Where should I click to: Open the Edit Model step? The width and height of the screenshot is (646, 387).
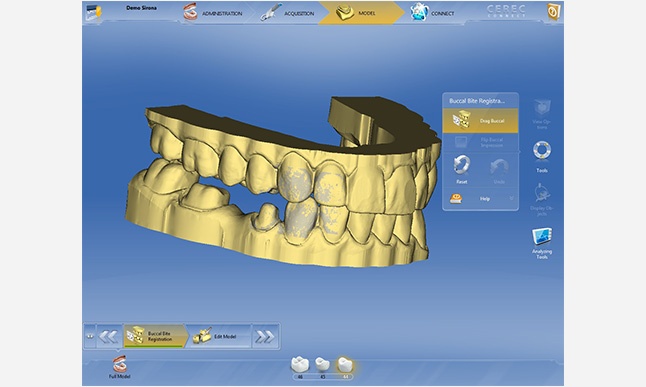point(219,336)
